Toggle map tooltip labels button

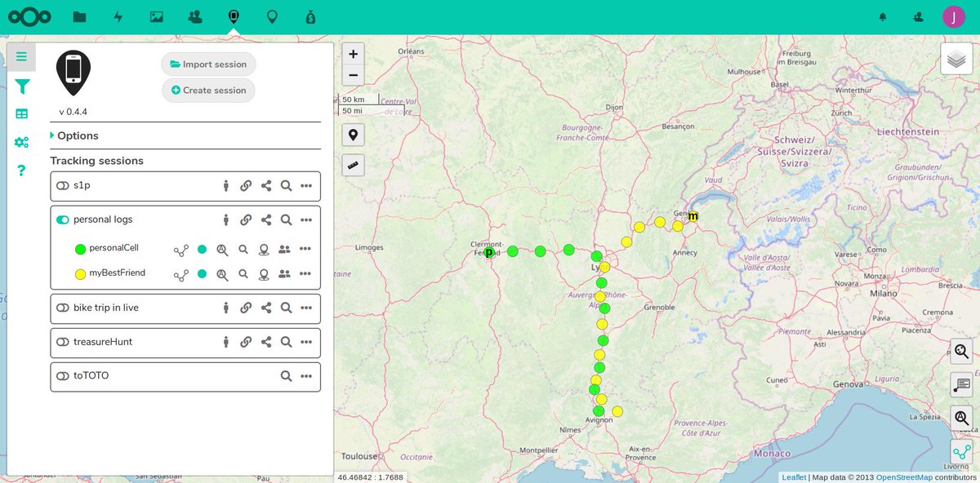coord(961,385)
